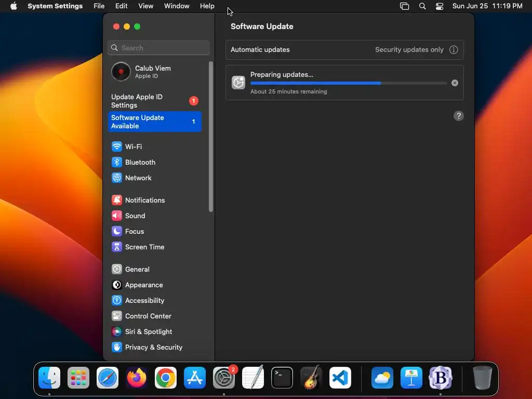Click 'About 25 minutes remaining' text
This screenshot has height=399, width=532.
point(289,91)
